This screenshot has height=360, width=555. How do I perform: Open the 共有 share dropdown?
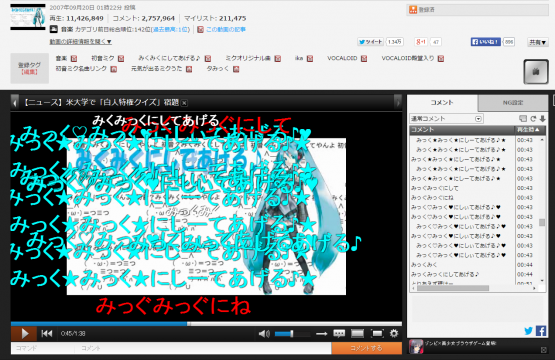(x=538, y=42)
